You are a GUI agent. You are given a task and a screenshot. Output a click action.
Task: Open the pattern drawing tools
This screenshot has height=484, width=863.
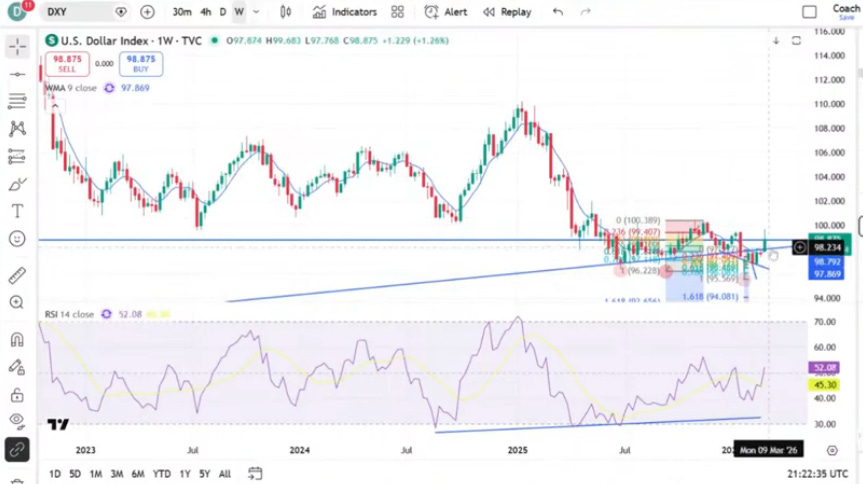[x=17, y=129]
